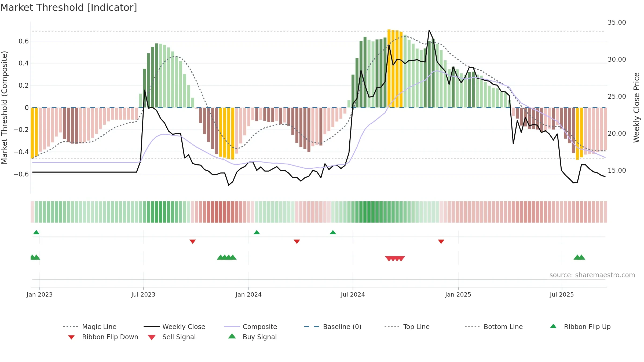Click the yellow bars at the Sep 2024 peak
This screenshot has height=362, width=644.
click(395, 69)
